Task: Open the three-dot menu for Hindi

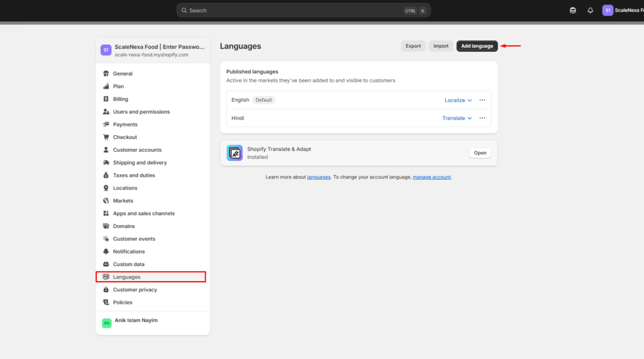Action: point(482,118)
